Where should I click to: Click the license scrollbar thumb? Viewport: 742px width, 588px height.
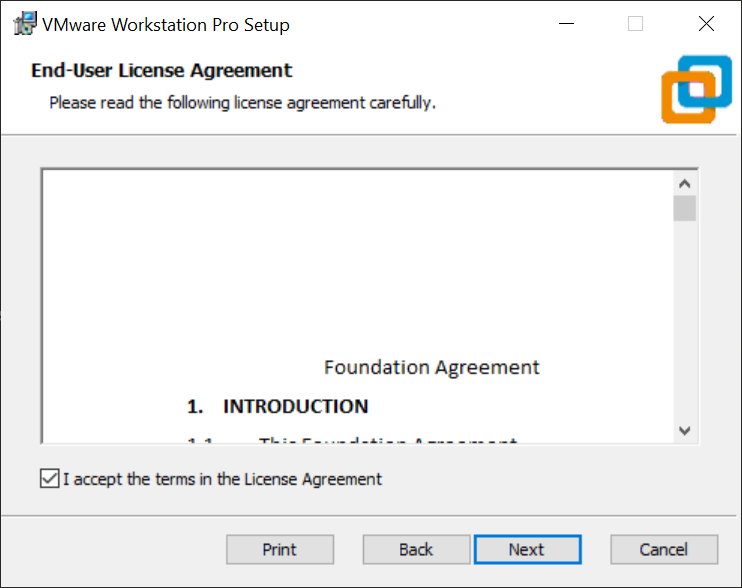(684, 208)
